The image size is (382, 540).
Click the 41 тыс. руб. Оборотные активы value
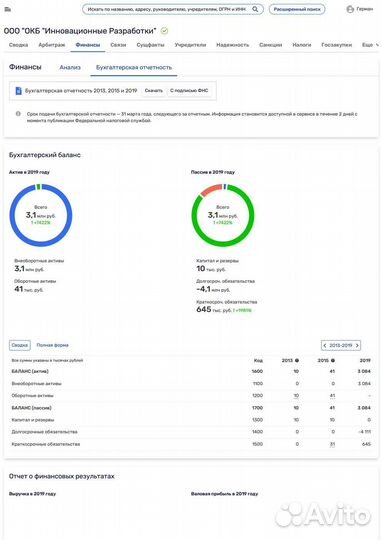[x=29, y=289]
